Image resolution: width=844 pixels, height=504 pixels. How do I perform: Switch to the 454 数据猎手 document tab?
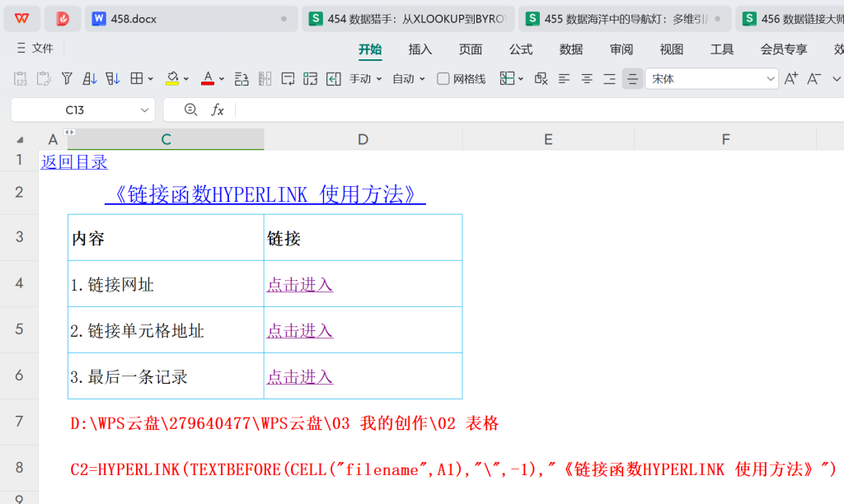pos(408,19)
